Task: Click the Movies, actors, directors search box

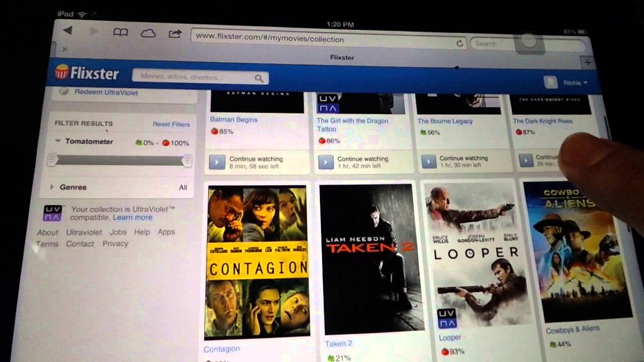Action: [200, 77]
